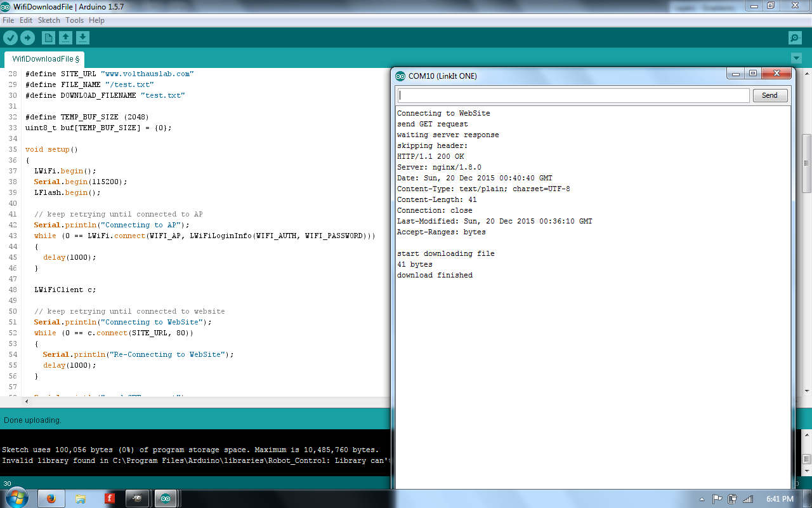812x508 pixels.
Task: Open the red Flash app taskbar icon
Action: coord(110,498)
